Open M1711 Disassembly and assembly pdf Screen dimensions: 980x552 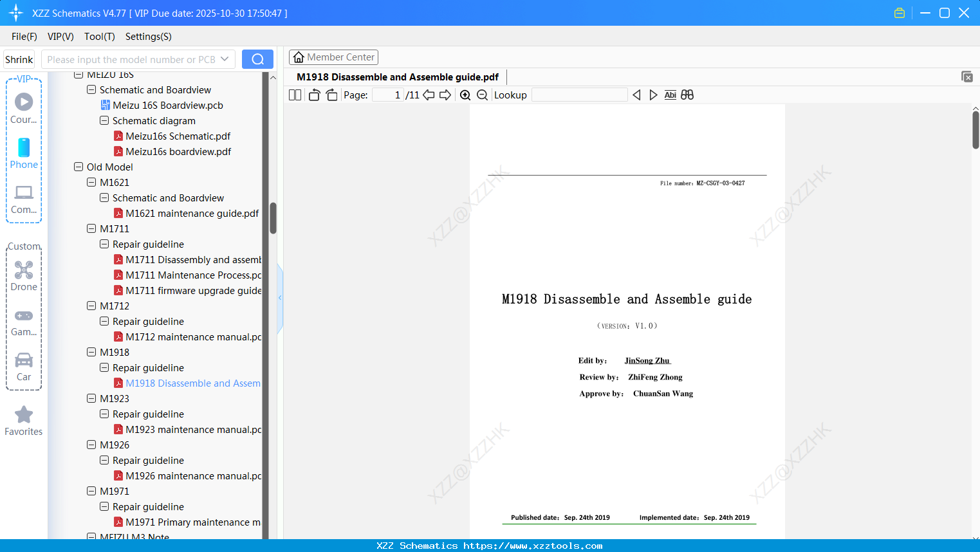[187, 260]
